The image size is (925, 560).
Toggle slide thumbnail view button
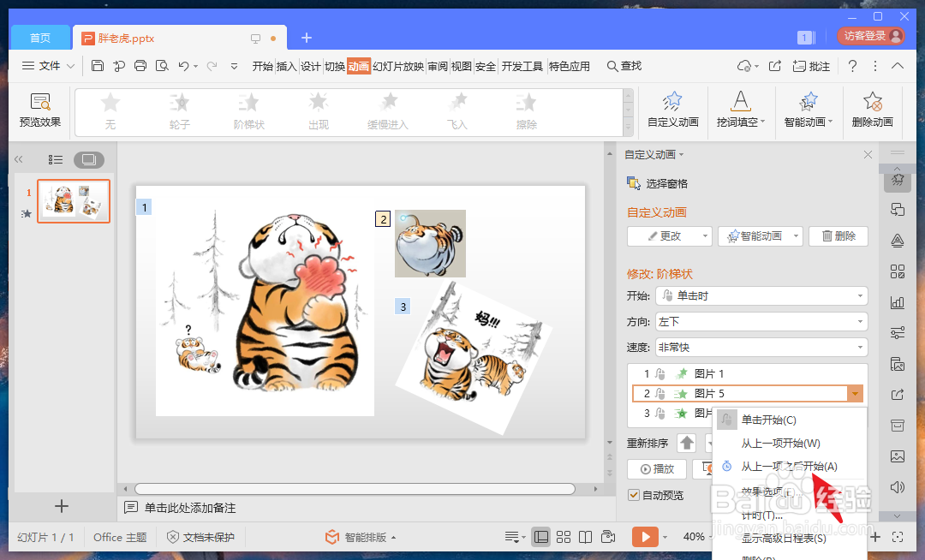pos(89,159)
